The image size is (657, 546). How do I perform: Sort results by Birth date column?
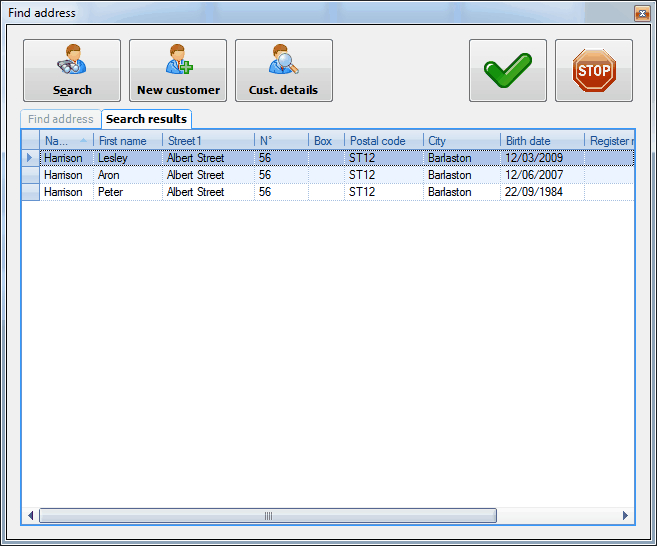tap(541, 141)
